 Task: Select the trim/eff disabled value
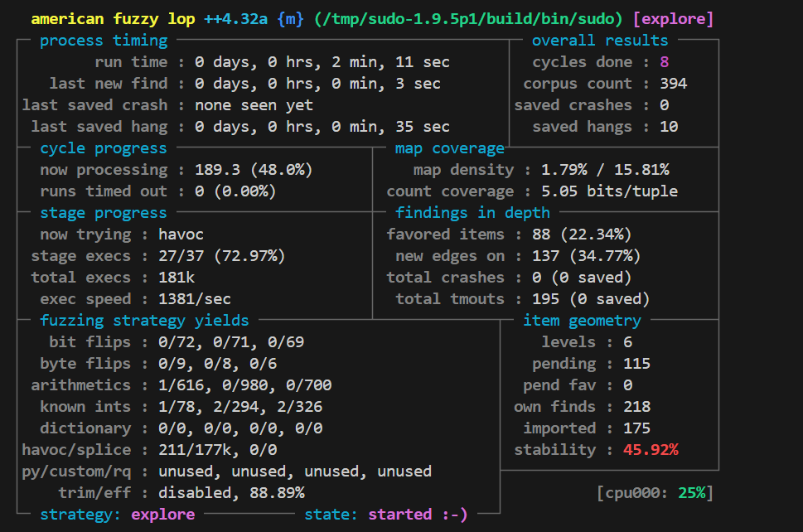(231, 493)
